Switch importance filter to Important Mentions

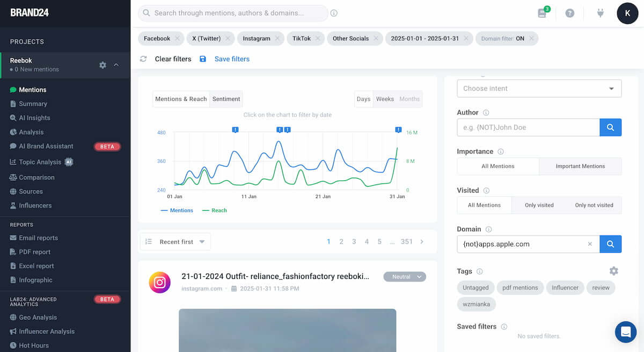coord(580,166)
